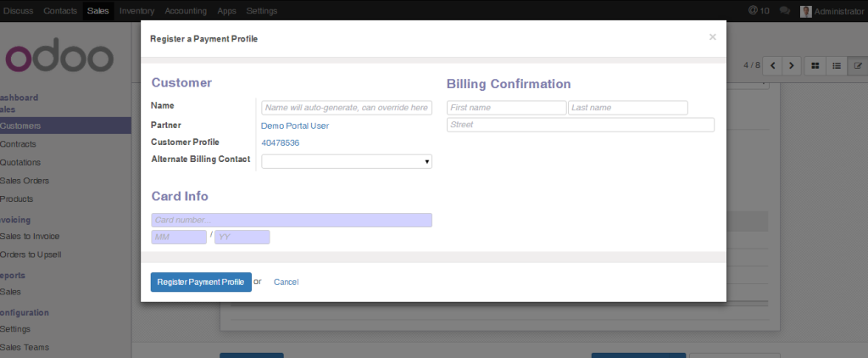The width and height of the screenshot is (868, 358).
Task: Go to next record arrow
Action: tap(792, 65)
